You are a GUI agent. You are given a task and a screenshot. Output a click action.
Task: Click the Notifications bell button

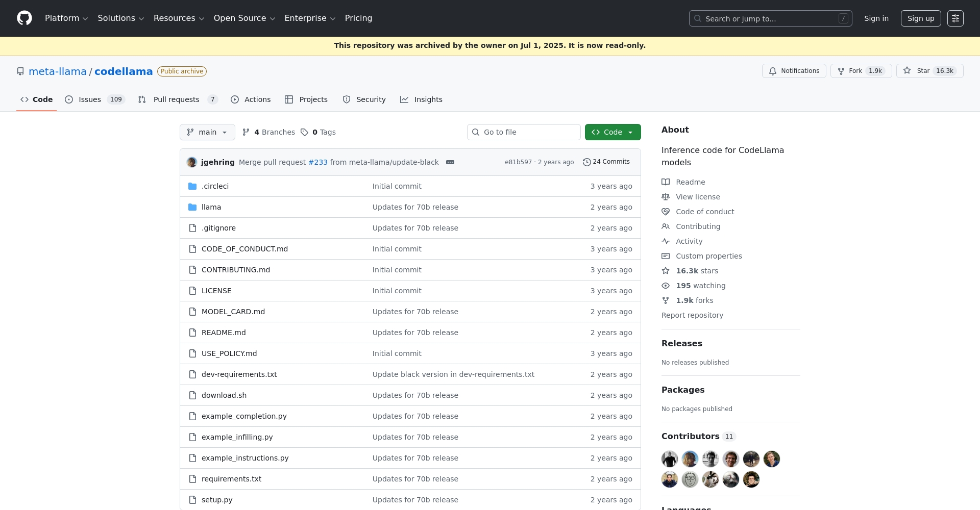(x=794, y=71)
